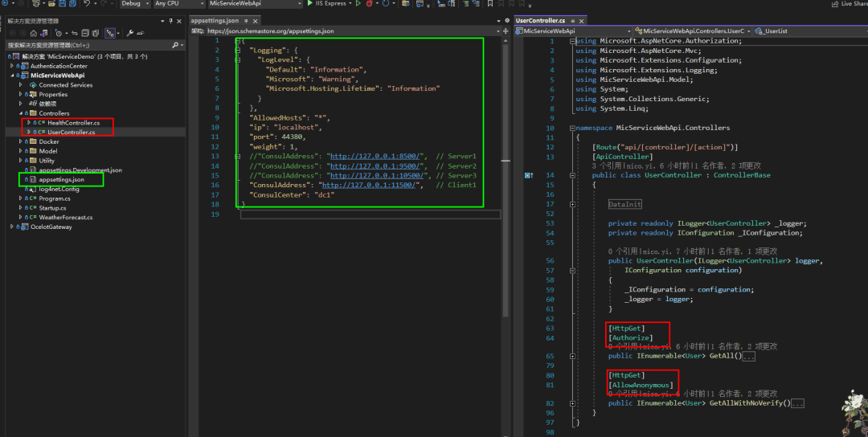Viewport: 868px width, 437px height.
Task: Open the MicServiceWebApi project navigation dropdown in editor
Action: 574,31
